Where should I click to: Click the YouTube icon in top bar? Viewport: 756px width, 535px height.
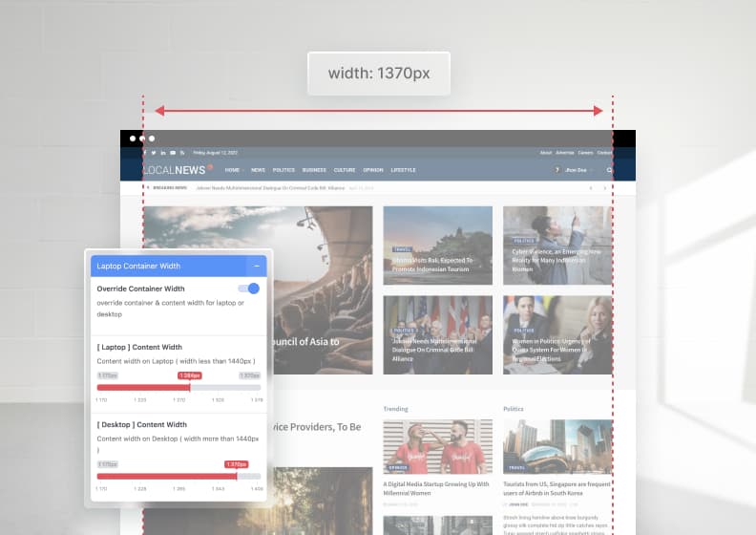[x=172, y=153]
